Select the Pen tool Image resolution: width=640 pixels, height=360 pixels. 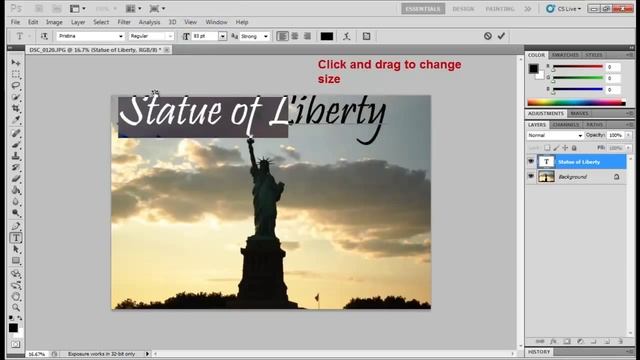(16, 226)
